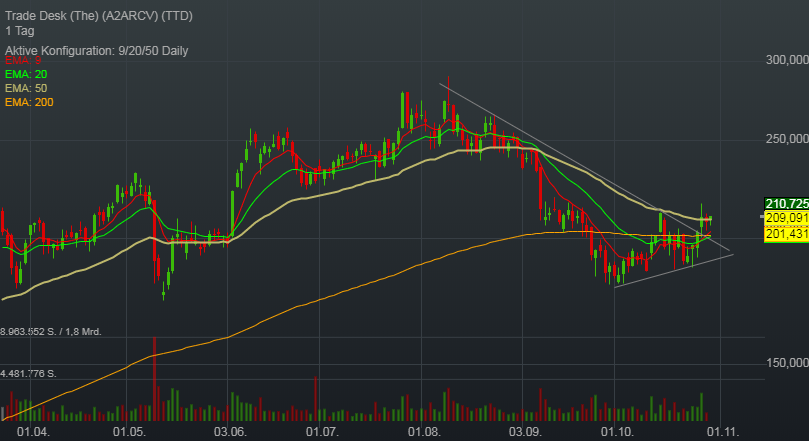Click the 01.11. date at the axis end
Screen dimensions: 809x441
[x=722, y=432]
